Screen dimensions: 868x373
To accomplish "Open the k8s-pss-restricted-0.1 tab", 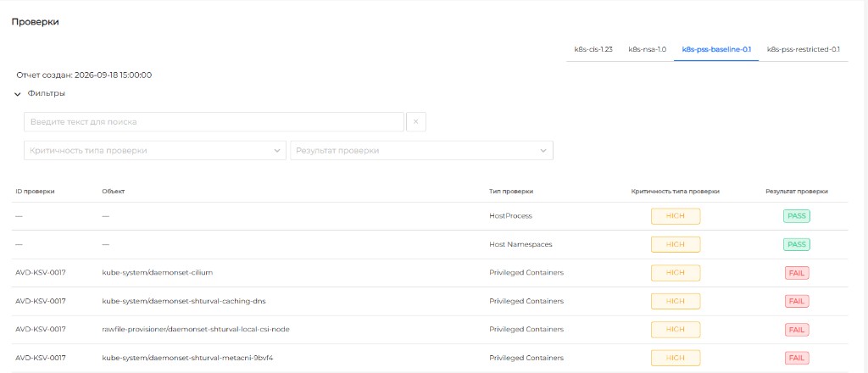I will pyautogui.click(x=804, y=49).
